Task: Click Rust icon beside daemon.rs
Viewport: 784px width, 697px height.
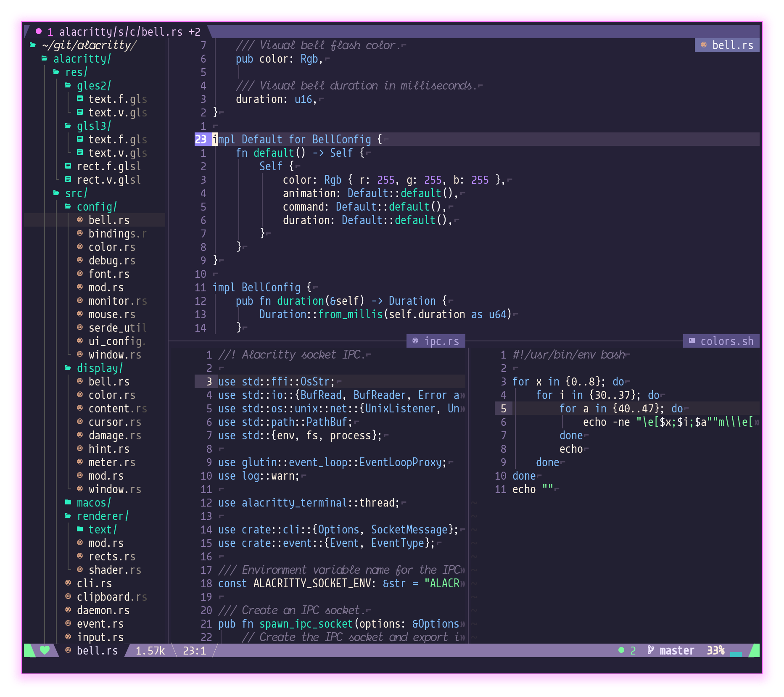Action: tap(68, 610)
